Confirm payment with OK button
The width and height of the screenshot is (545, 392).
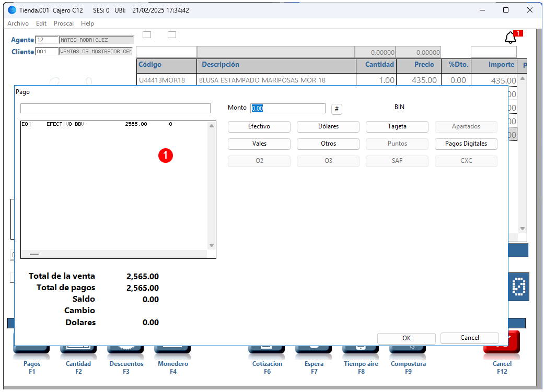pos(407,338)
